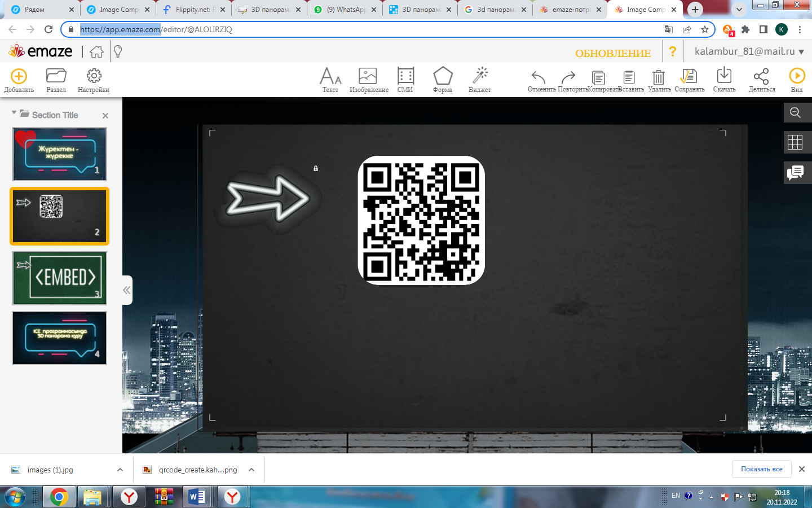The height and width of the screenshot is (508, 812).
Task: Click the Вставить paste icon
Action: pos(629,77)
